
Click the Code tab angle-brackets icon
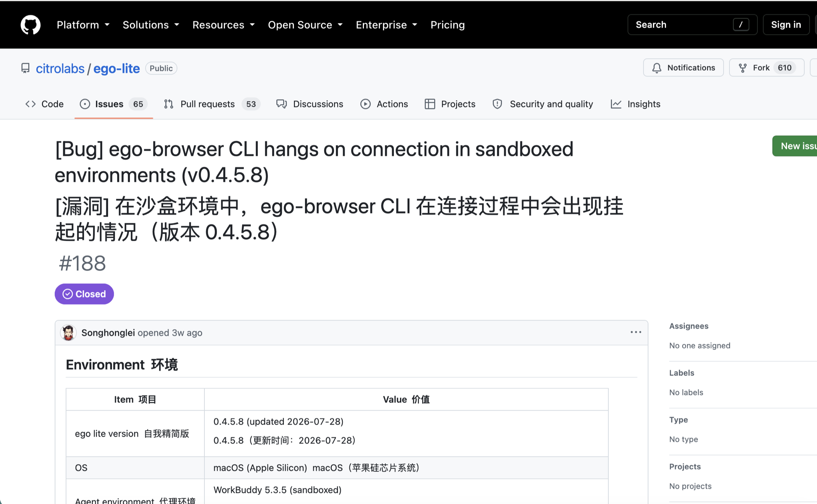pyautogui.click(x=31, y=104)
